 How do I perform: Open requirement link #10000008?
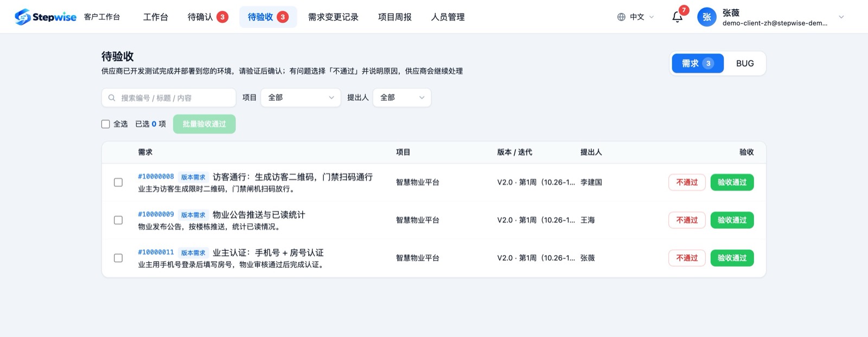156,177
